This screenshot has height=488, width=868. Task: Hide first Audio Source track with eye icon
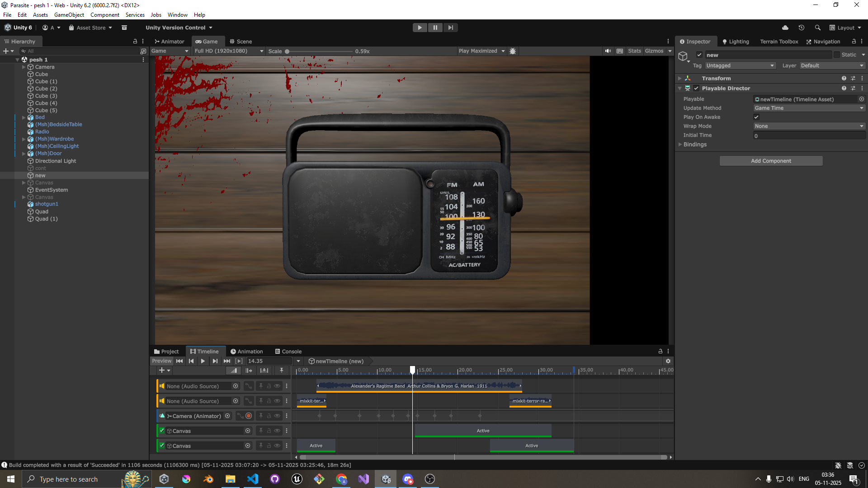pos(277,386)
